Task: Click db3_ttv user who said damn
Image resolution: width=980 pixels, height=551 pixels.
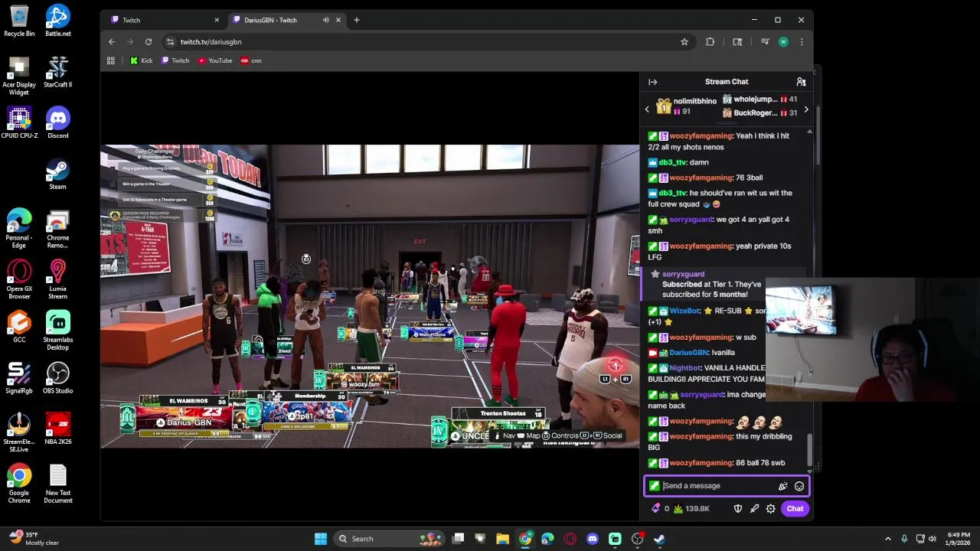Action: [x=671, y=162]
